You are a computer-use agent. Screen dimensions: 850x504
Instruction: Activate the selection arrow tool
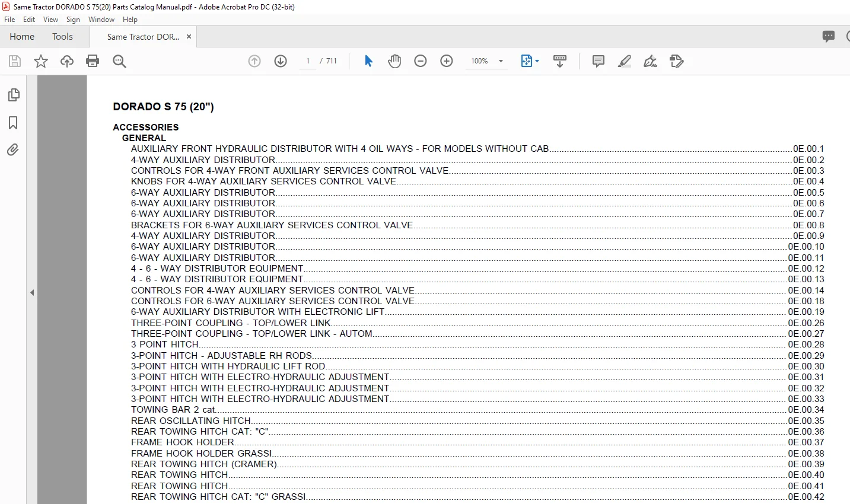coord(368,61)
